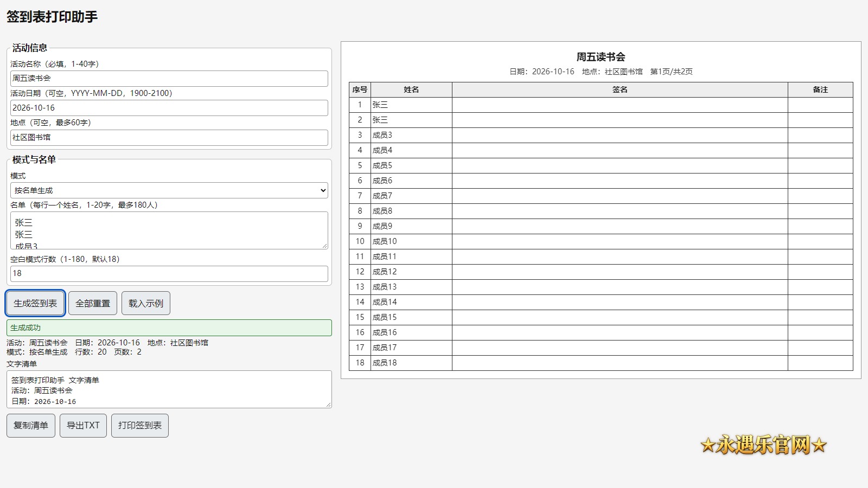
Task: Select 成员15 in the table
Action: 411,318
